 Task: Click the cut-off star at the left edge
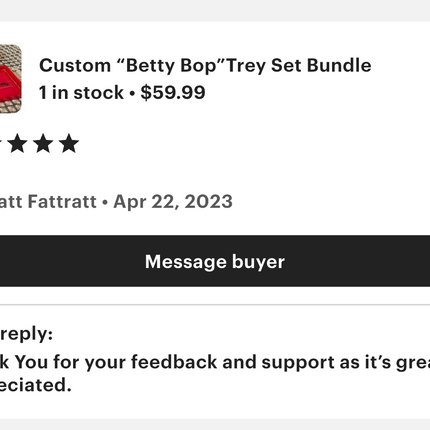1,144
